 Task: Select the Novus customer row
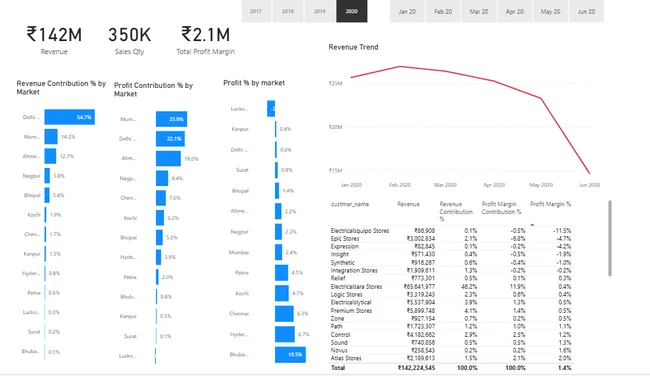point(451,350)
